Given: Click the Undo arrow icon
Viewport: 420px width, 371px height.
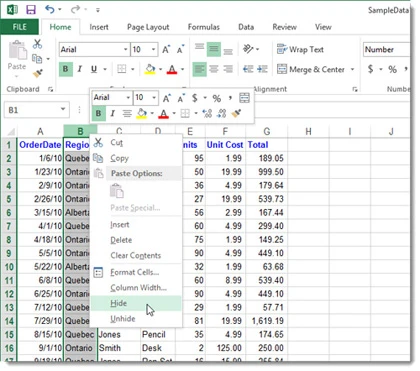Looking at the screenshot, I should point(50,9).
